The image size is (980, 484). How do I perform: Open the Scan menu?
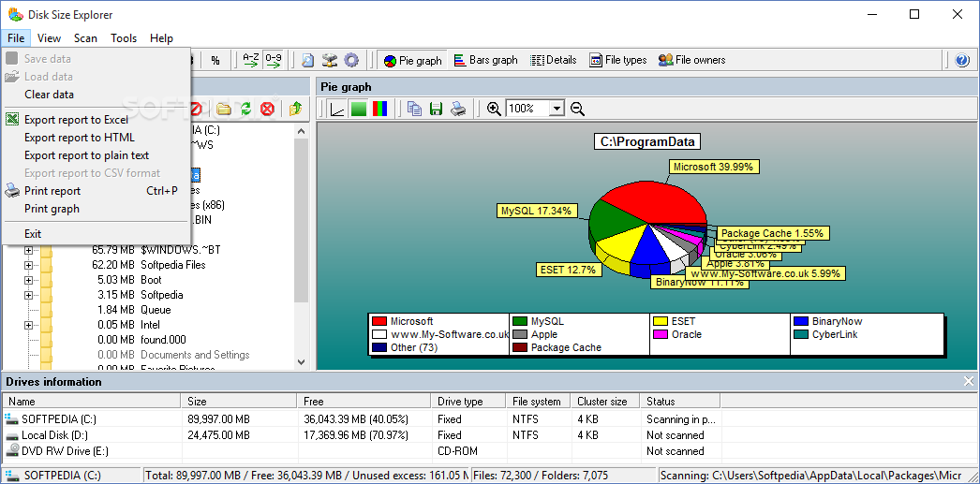[x=85, y=38]
